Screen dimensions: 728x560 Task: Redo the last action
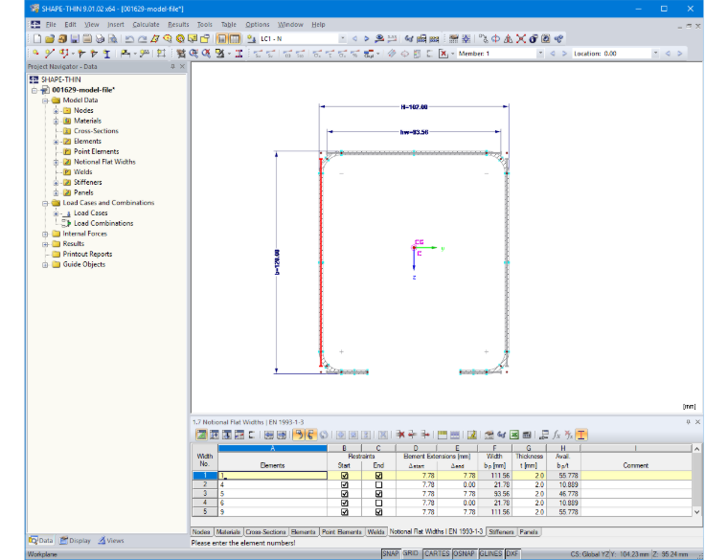tap(142, 39)
